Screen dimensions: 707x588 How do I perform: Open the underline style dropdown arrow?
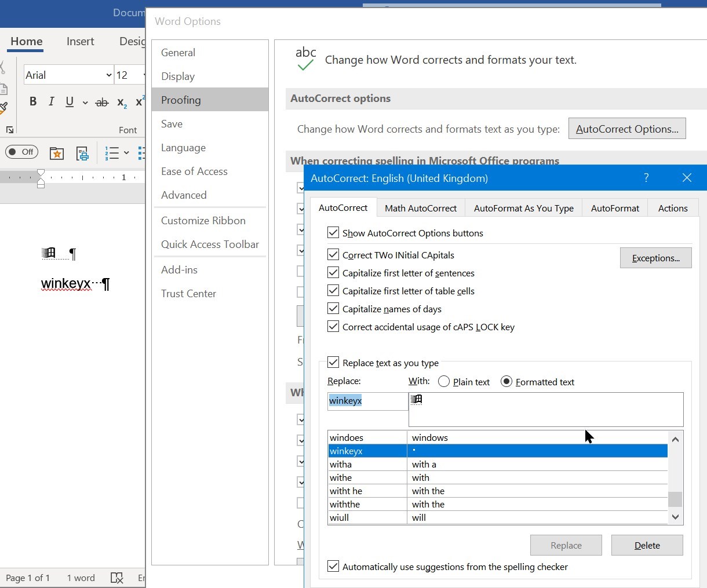85,103
